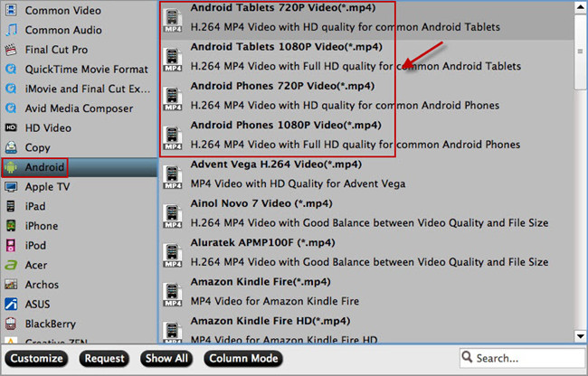Select Amazon Kindle Fire HD(*.mp4) title
The image size is (588, 376).
click(270, 321)
